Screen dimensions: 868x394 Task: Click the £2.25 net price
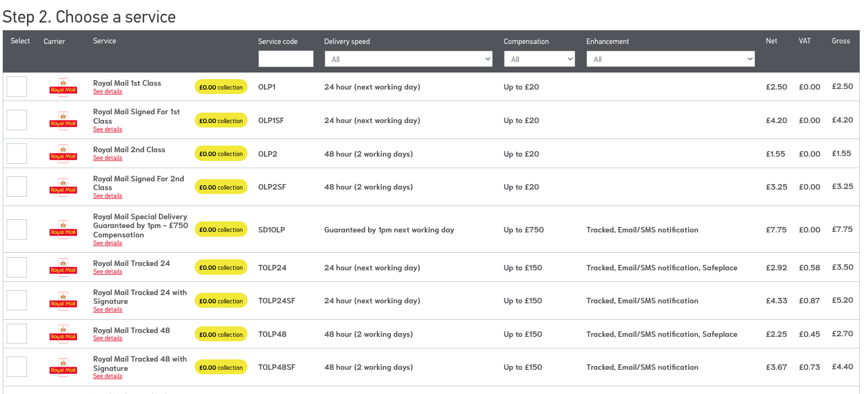click(776, 334)
